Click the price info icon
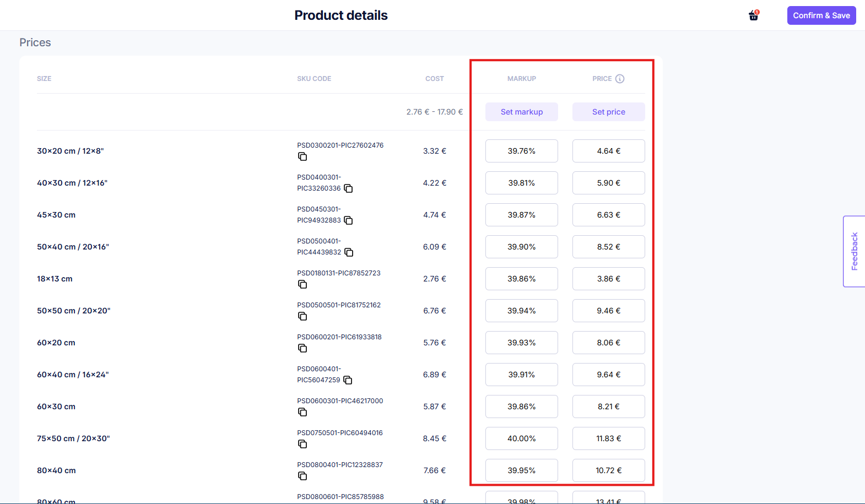Screen dimensions: 865x504 [x=620, y=79]
